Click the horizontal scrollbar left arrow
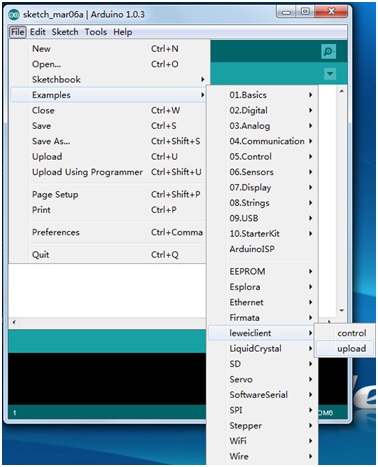The image size is (378, 467). [14, 322]
